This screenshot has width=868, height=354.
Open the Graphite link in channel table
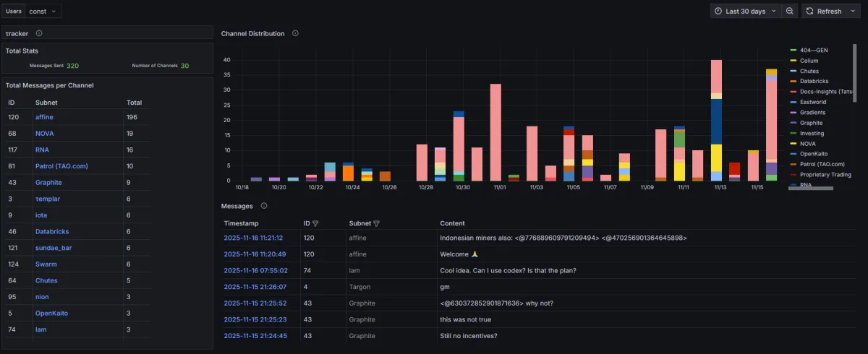(48, 183)
